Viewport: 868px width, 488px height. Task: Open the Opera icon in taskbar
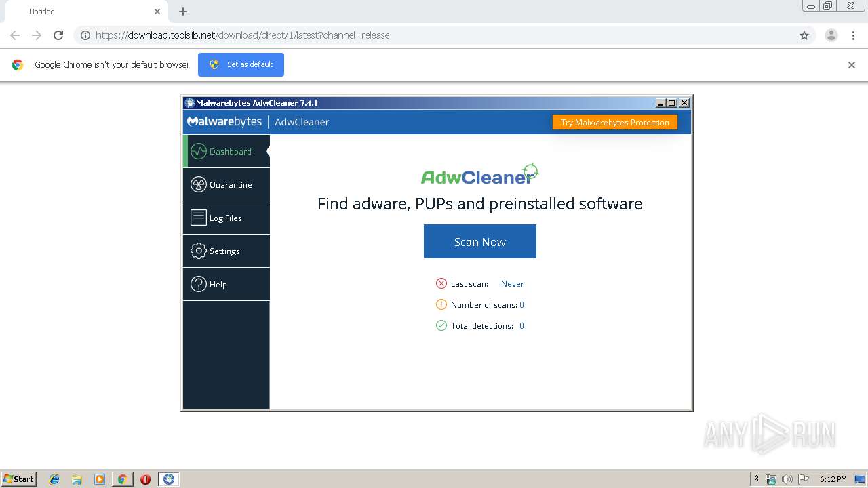145,479
